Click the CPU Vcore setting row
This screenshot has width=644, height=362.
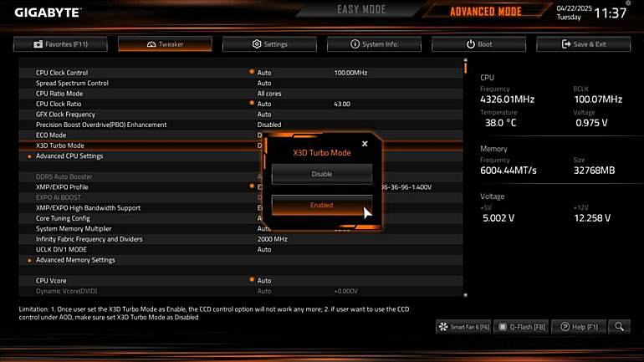coord(240,281)
